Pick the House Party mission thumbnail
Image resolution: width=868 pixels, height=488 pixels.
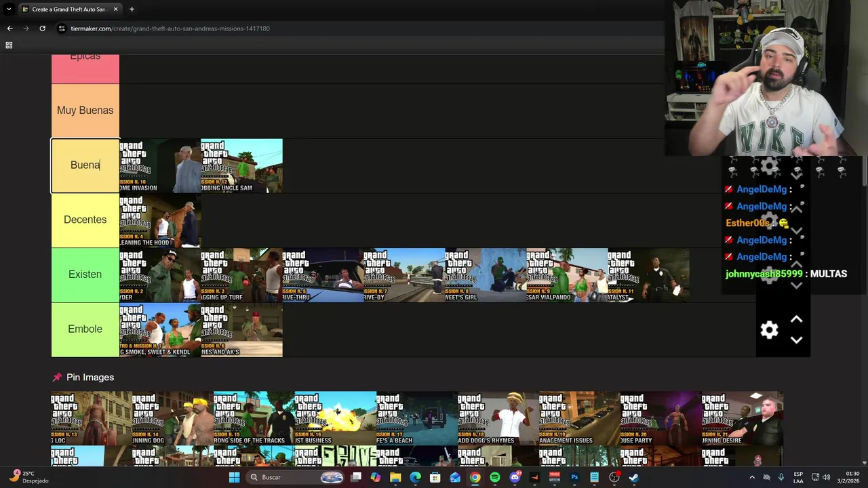pos(661,418)
